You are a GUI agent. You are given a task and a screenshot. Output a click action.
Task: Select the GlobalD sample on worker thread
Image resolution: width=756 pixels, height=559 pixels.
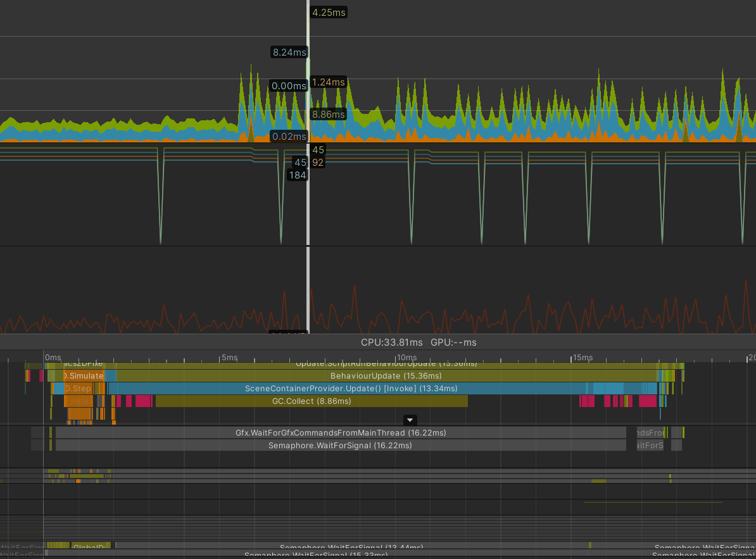91,545
